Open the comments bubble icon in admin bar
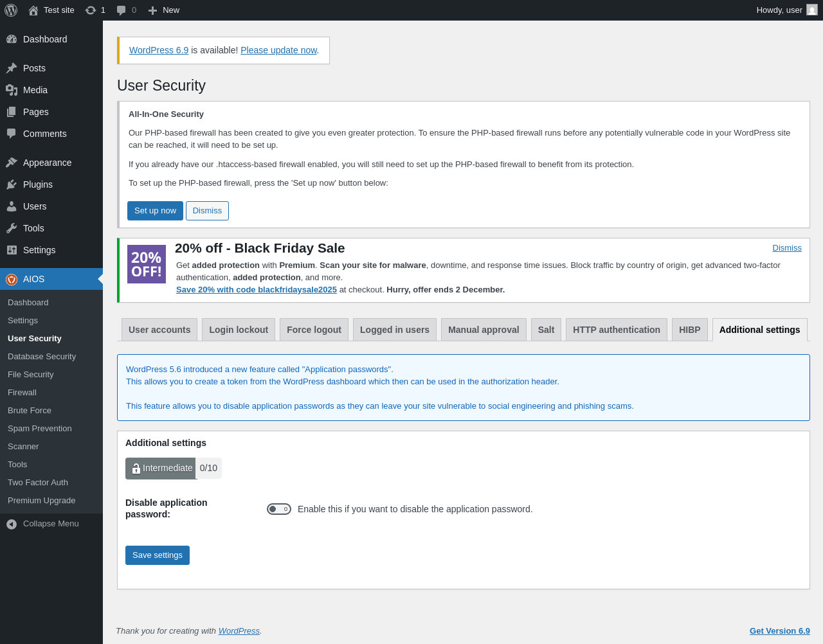 (122, 10)
